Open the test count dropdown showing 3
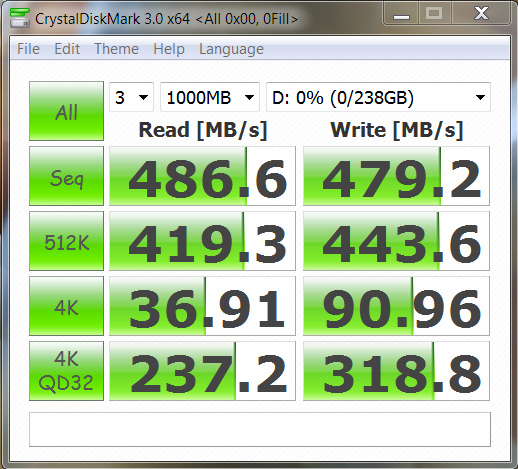This screenshot has width=518, height=469. 131,97
